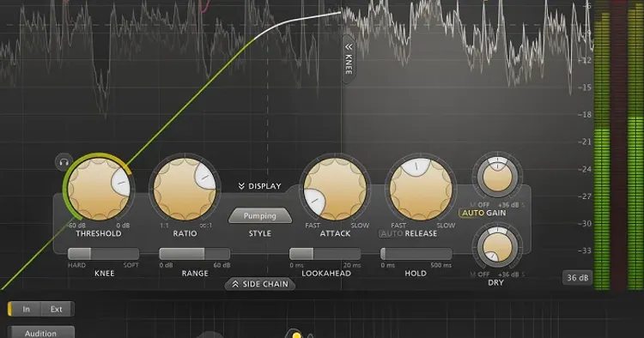
Task: Expand the Side Chain panel
Action: 260,284
